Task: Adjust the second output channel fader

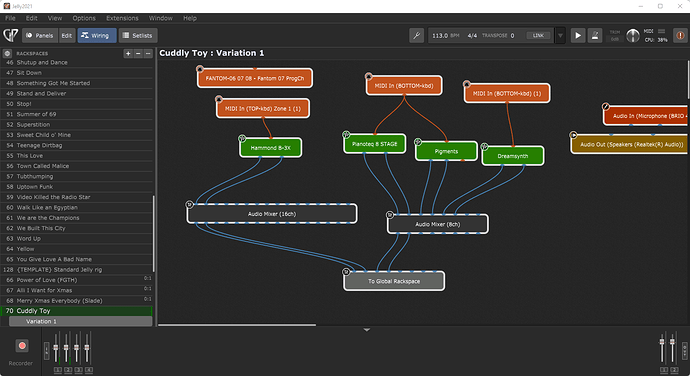Action: click(672, 342)
